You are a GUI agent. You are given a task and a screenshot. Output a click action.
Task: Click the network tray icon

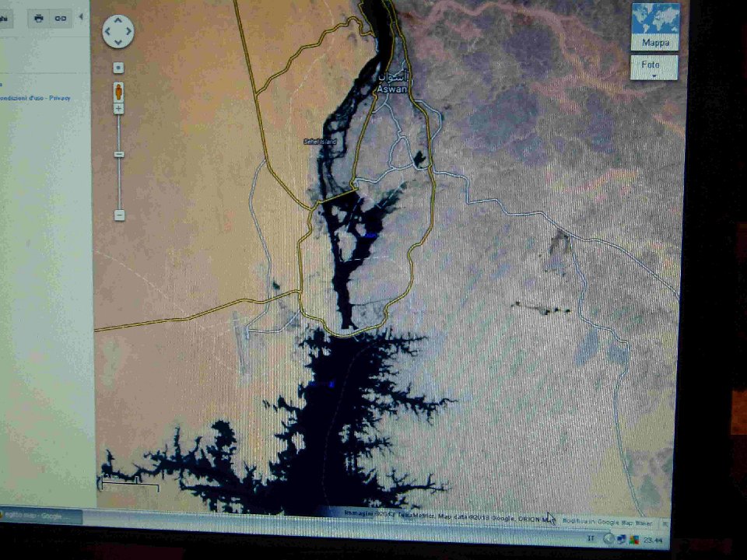click(x=621, y=540)
